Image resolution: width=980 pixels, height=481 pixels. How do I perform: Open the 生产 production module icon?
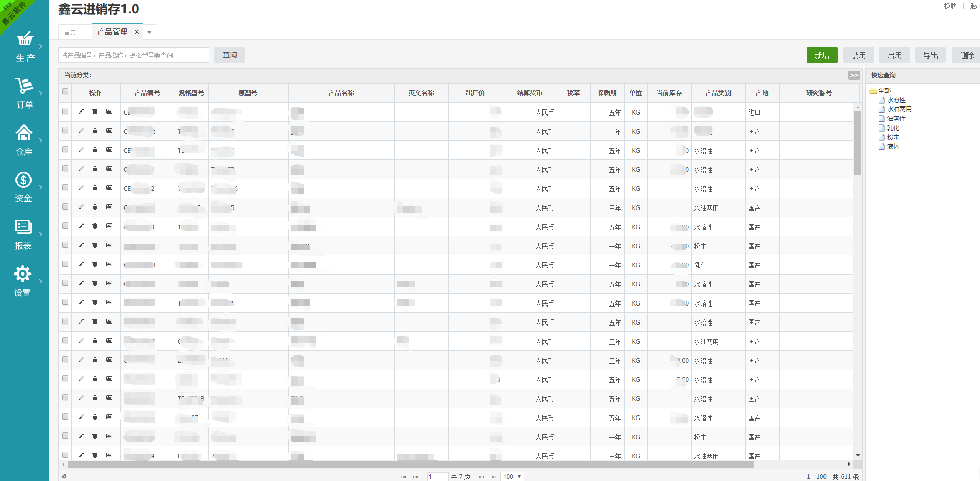(x=24, y=40)
